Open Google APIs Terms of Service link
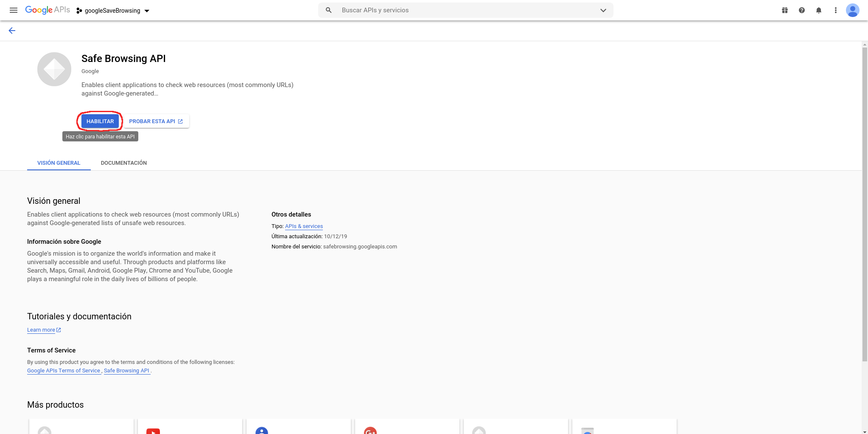The height and width of the screenshot is (434, 868). coord(64,371)
